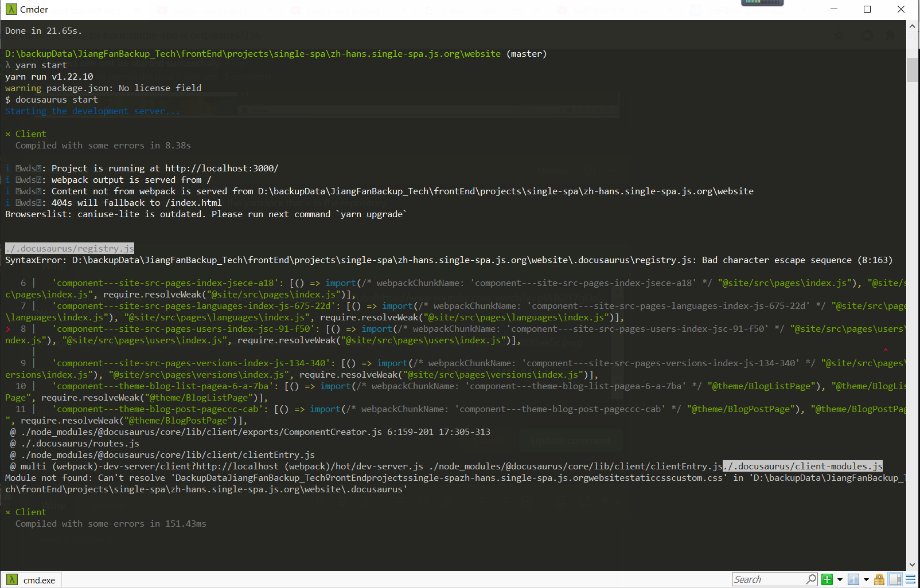Close the Cmder window
The width and height of the screenshot is (920, 588).
(901, 9)
